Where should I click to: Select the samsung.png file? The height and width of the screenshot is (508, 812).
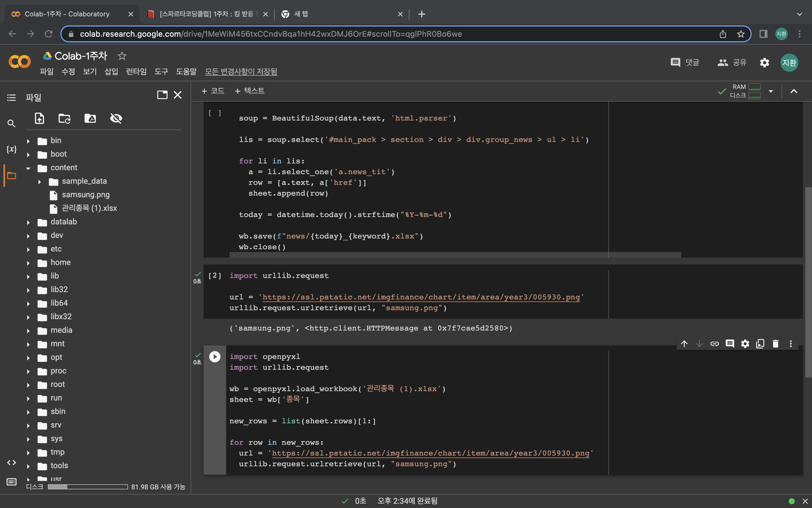click(x=85, y=195)
